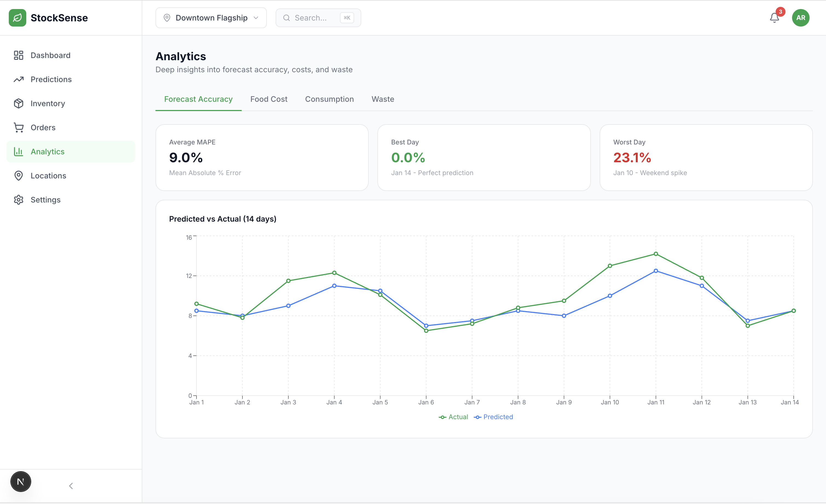Click the Inventory box icon
The width and height of the screenshot is (826, 504).
click(18, 103)
